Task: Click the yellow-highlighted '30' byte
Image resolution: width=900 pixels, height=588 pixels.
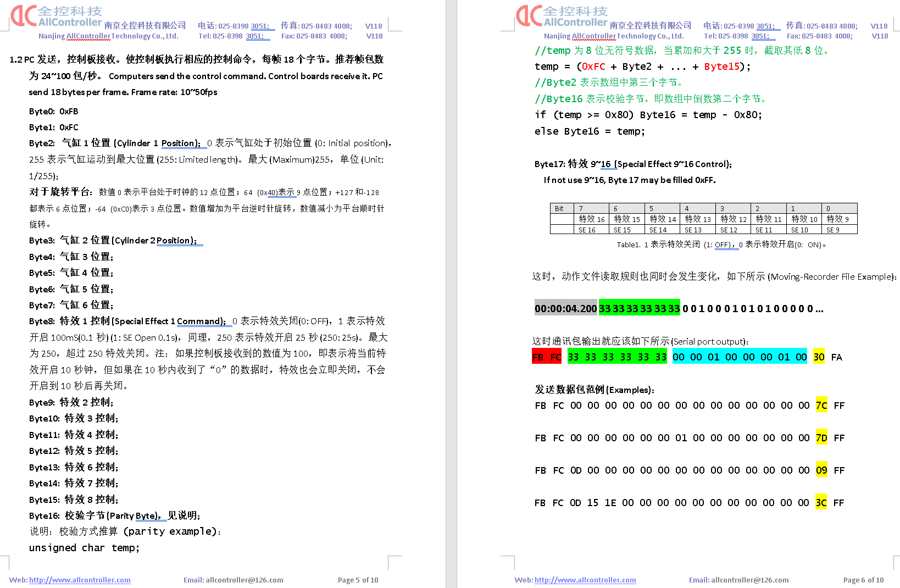Action: click(x=819, y=357)
